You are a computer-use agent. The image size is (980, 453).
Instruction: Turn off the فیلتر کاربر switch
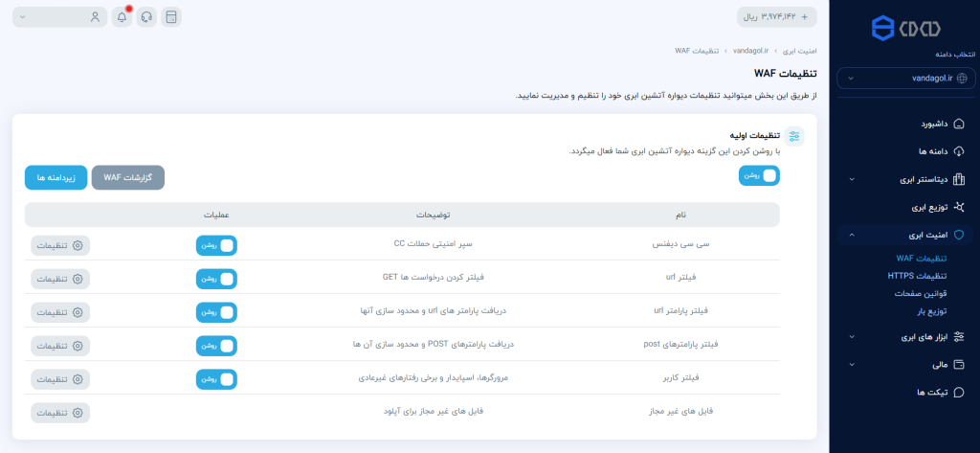tap(215, 379)
